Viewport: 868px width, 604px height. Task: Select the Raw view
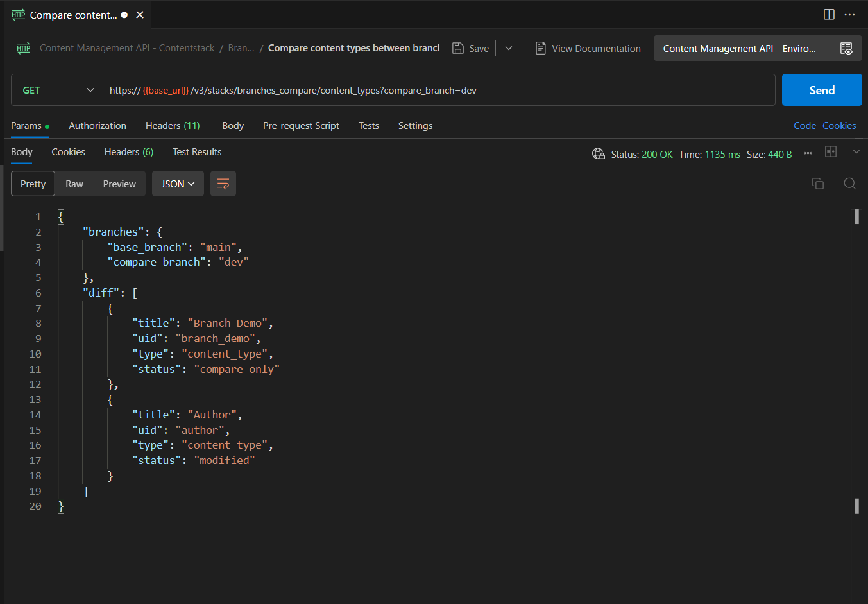(74, 184)
